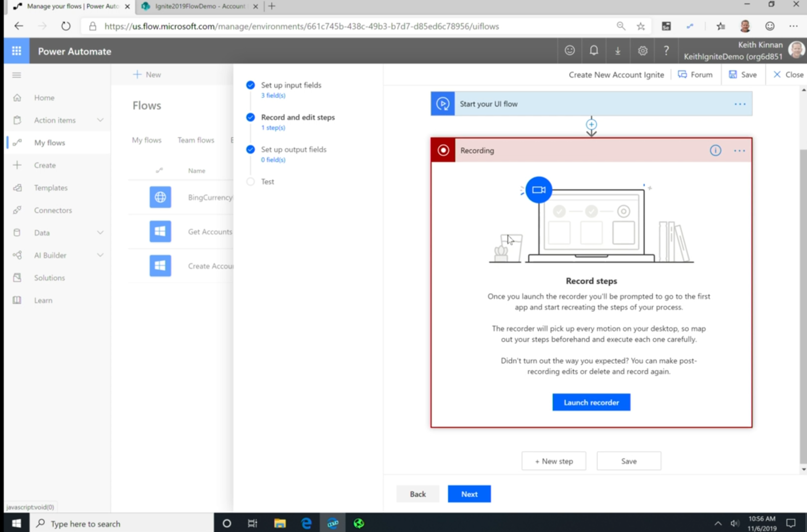Collapse the left navigation hamburger menu
The height and width of the screenshot is (532, 807).
17,75
